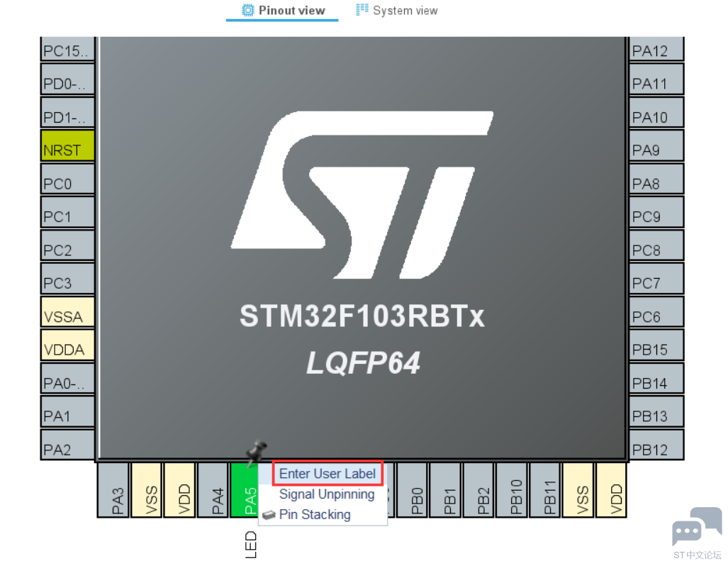
Task: Click Pin Stacking in the context menu
Action: point(314,515)
